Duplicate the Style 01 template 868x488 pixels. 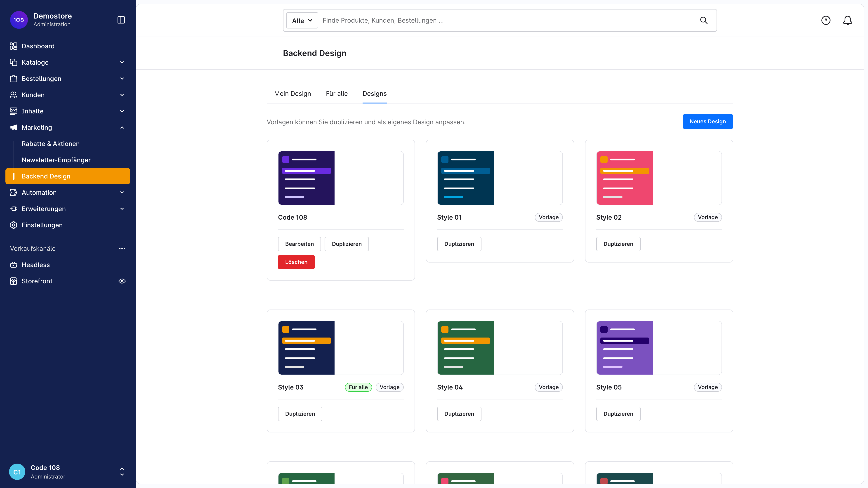point(459,244)
